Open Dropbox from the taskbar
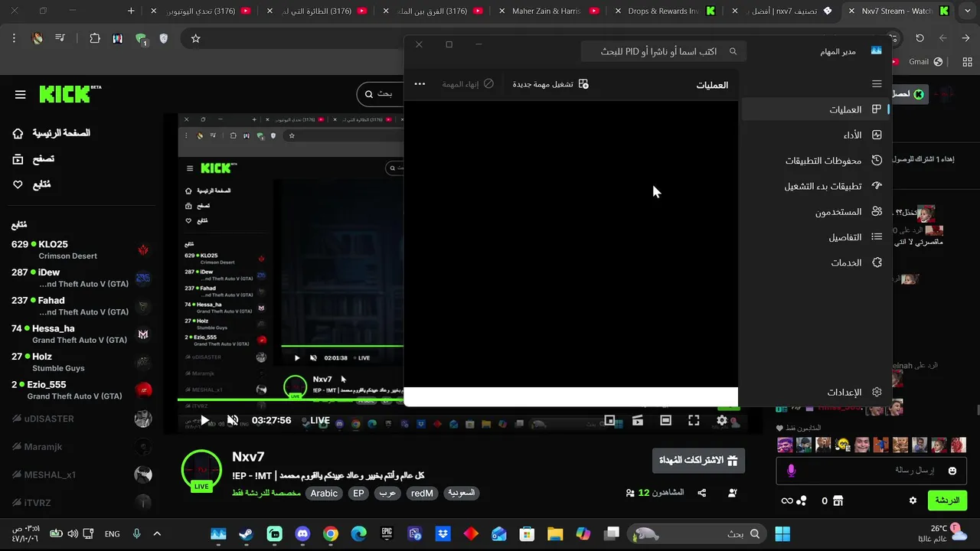The height and width of the screenshot is (551, 980). tap(443, 533)
